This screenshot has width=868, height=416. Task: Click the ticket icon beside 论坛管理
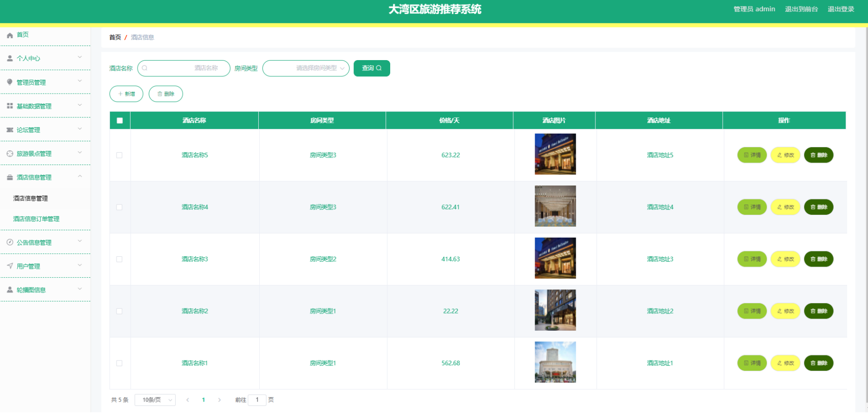tap(10, 130)
